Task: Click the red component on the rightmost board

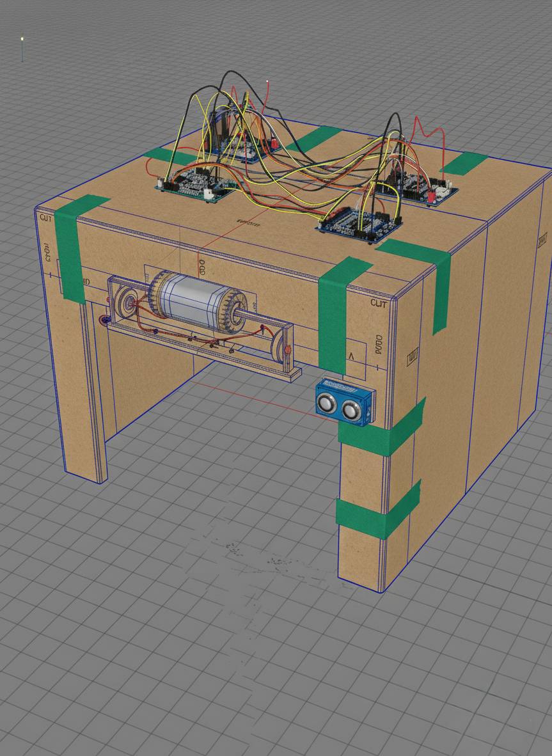Action: (x=432, y=196)
